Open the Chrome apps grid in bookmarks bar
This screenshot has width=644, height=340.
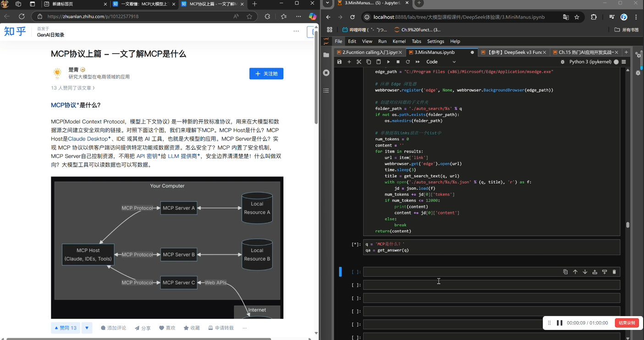tap(330, 30)
